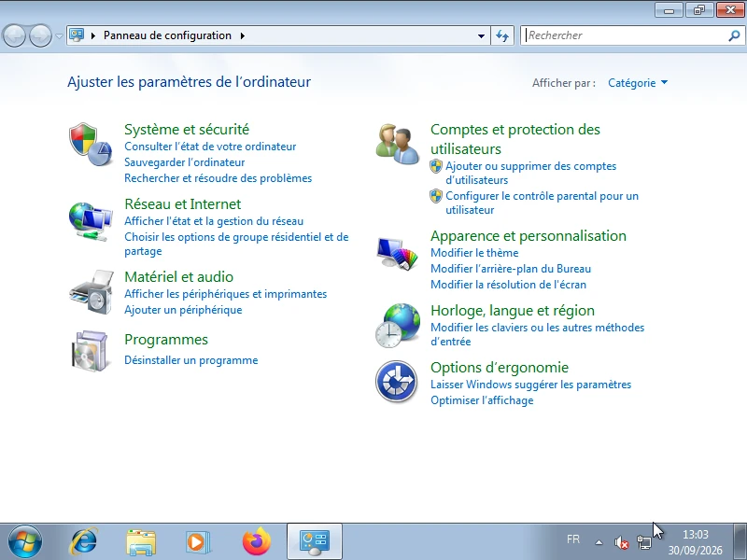The image size is (747, 560).
Task: Click the Options d'ergonomie blue circle icon
Action: (x=396, y=382)
